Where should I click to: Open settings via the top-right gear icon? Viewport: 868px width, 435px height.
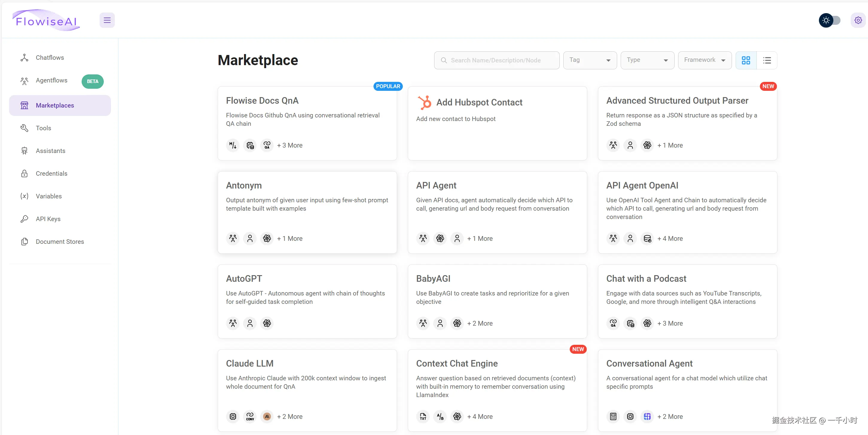[x=858, y=20]
